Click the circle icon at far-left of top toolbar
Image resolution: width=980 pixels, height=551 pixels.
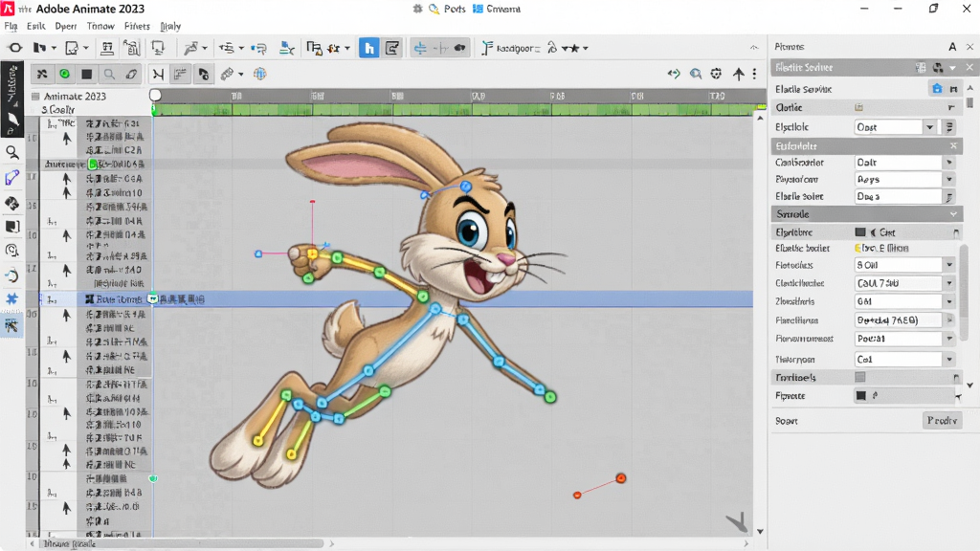point(15,48)
